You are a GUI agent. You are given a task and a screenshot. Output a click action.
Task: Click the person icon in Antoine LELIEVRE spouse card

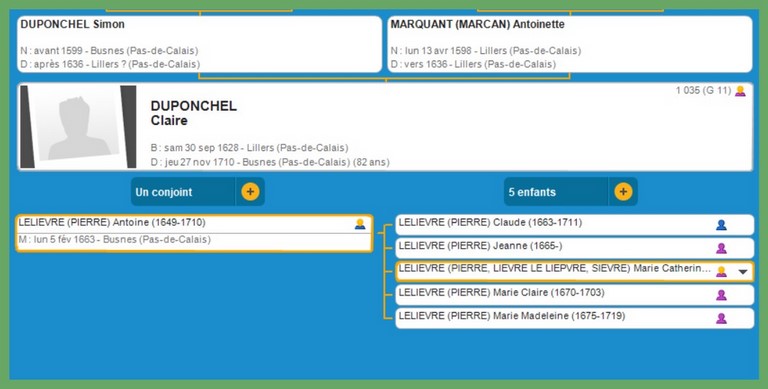coord(360,224)
